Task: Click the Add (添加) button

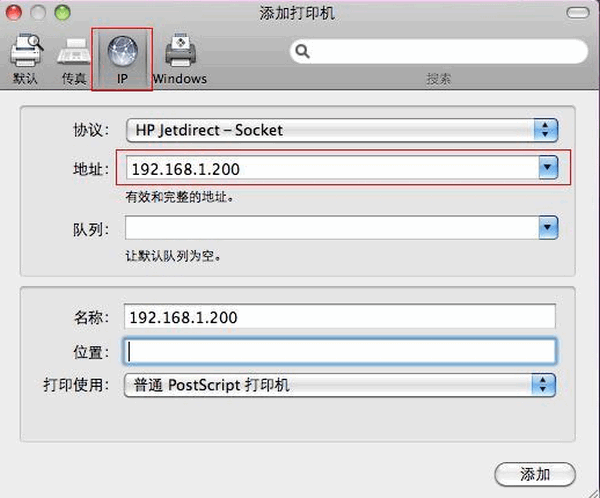Action: pos(535,475)
